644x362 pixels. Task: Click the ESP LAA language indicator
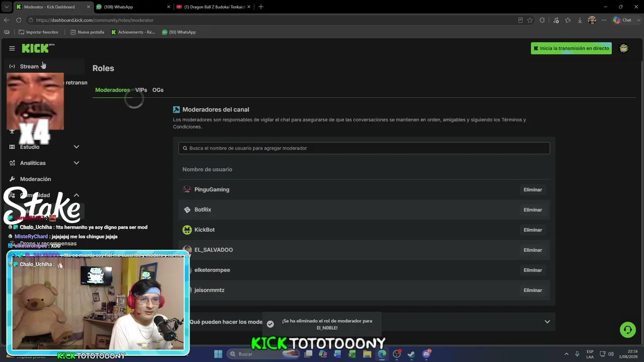click(590, 354)
